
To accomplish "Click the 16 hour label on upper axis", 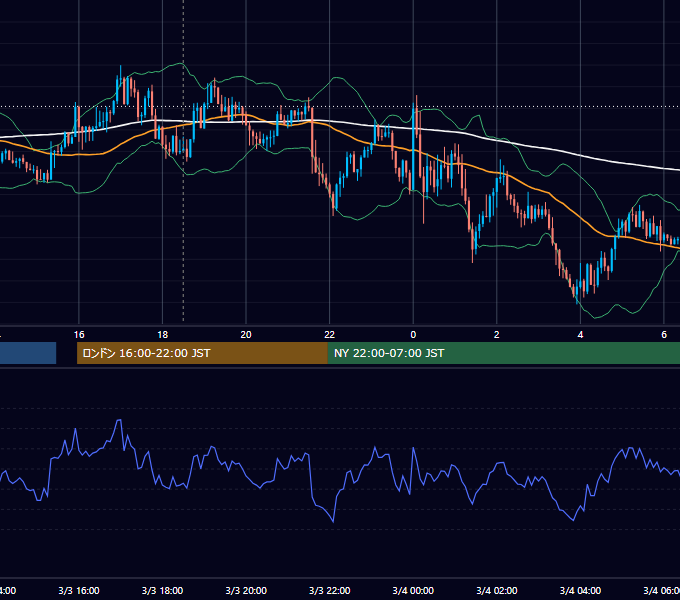I will [79, 335].
